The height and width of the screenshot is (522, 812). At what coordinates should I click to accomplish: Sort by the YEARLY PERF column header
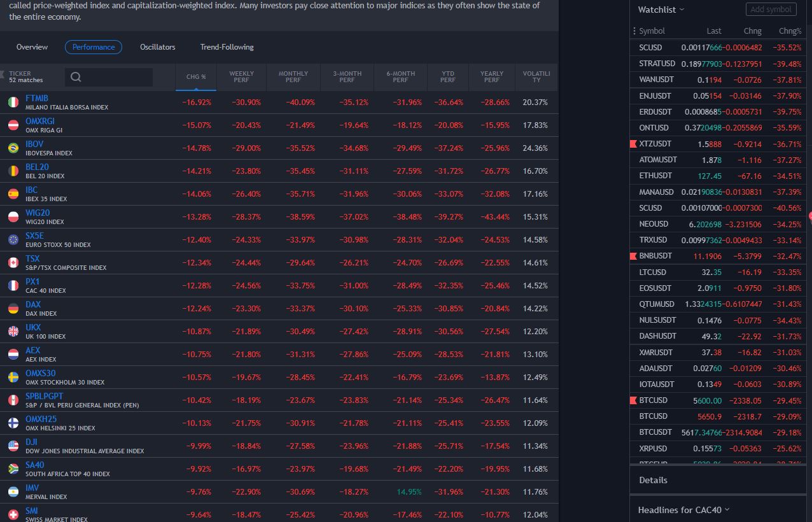click(x=491, y=77)
